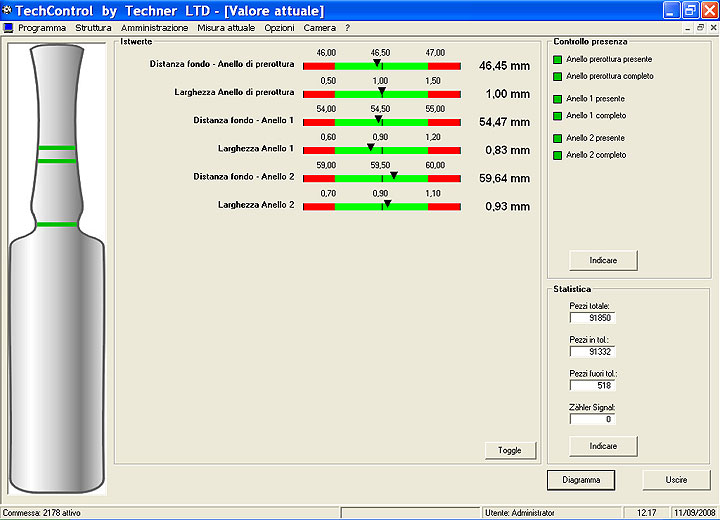Click the TechControl app icon in title bar
Viewport: 720px width, 520px height.
tap(7, 10)
